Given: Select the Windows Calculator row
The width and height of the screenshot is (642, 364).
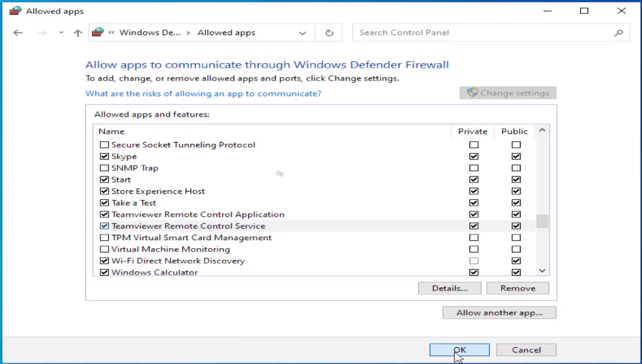Looking at the screenshot, I should click(314, 272).
